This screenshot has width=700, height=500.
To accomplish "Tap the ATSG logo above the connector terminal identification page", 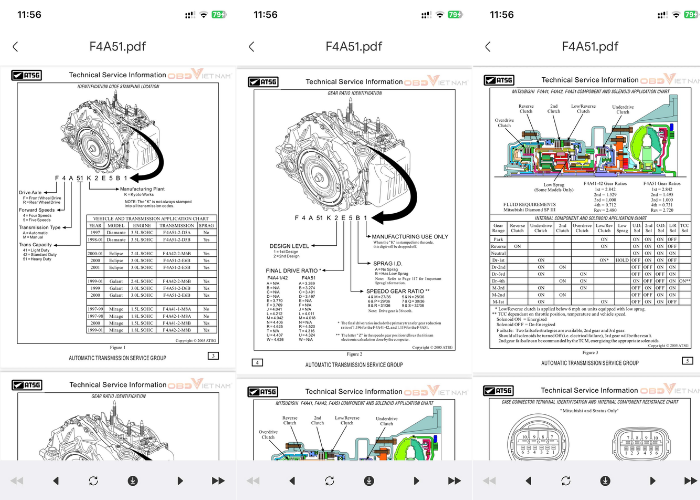I will [498, 391].
